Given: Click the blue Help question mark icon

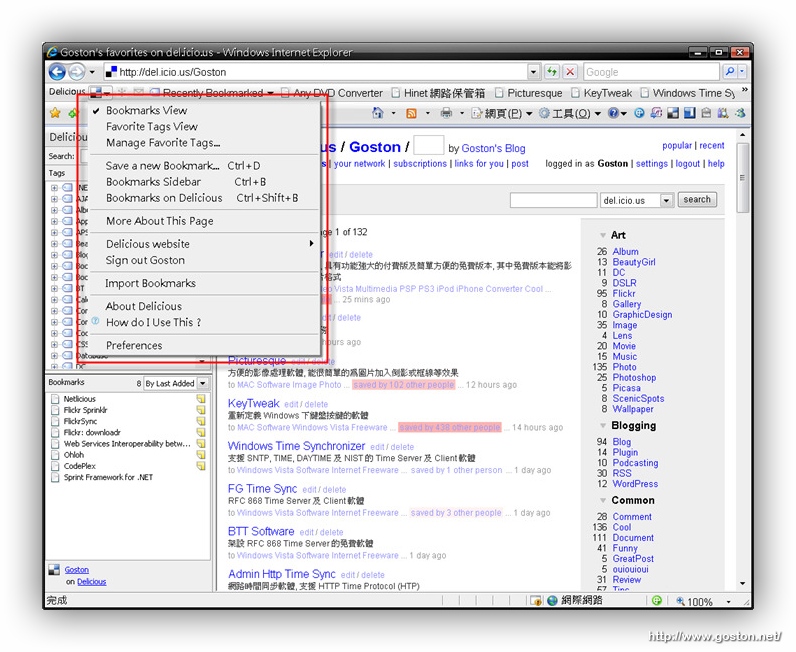Looking at the screenshot, I should pos(614,113).
